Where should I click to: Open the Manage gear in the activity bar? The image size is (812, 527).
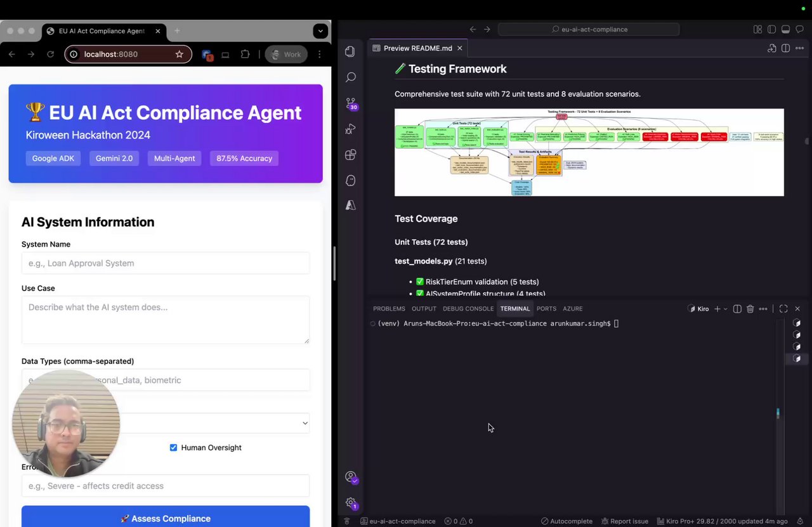(350, 503)
